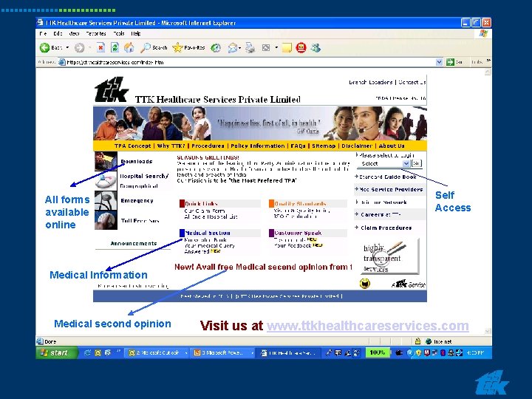Click the Customer Speak heading link
This screenshot has height=399, width=532.
298,233
